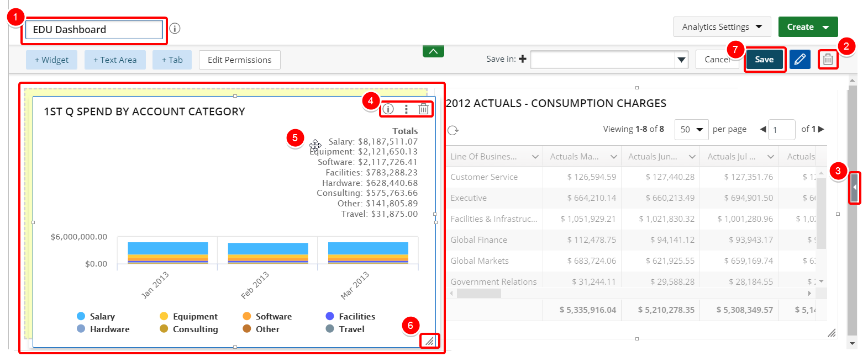Click the $ 5,335,916.04 total cell
This screenshot has width=868, height=362.
tap(587, 310)
